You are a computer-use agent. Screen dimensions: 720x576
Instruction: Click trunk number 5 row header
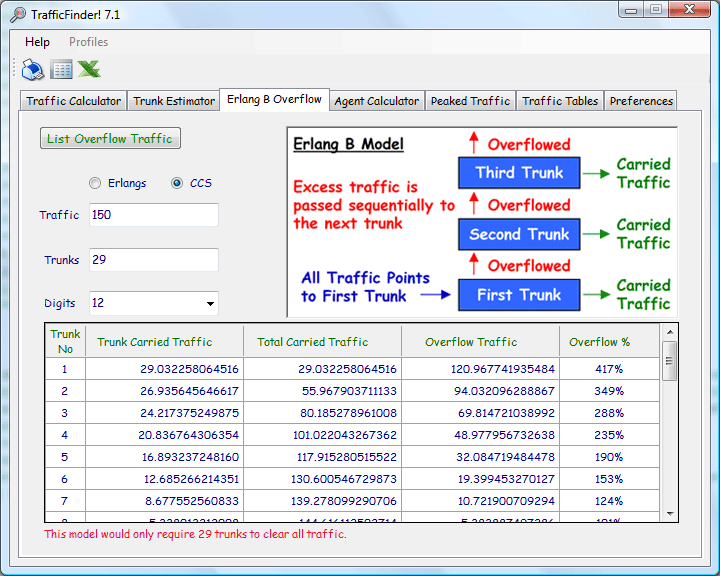(x=65, y=457)
